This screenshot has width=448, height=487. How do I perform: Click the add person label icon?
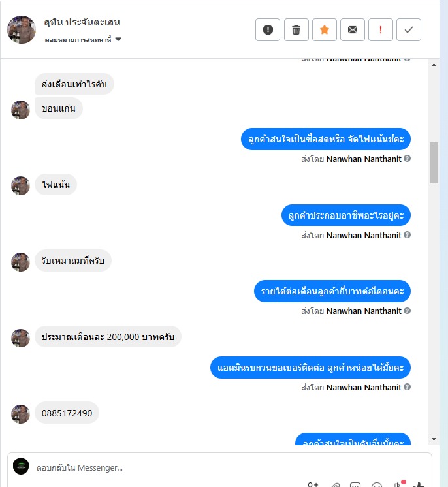(x=313, y=485)
